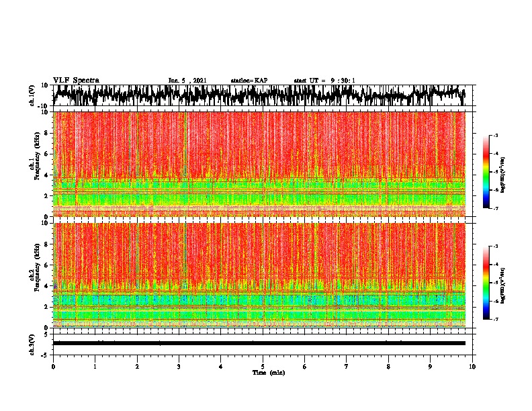This screenshot has width=532, height=411.
Task: Click the ch.2 spectrogram color scale bar
Action: tap(486, 283)
